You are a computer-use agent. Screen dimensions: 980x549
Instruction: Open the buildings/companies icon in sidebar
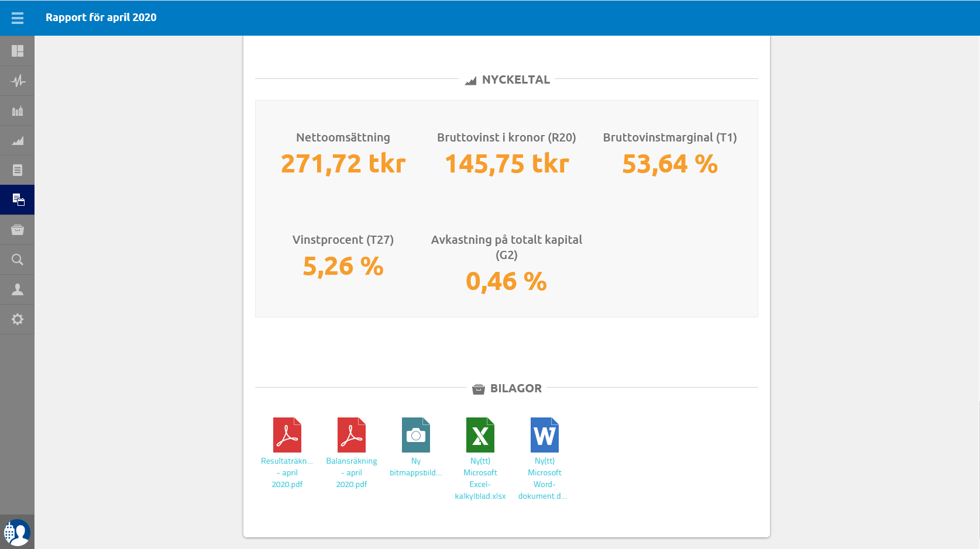tap(18, 111)
